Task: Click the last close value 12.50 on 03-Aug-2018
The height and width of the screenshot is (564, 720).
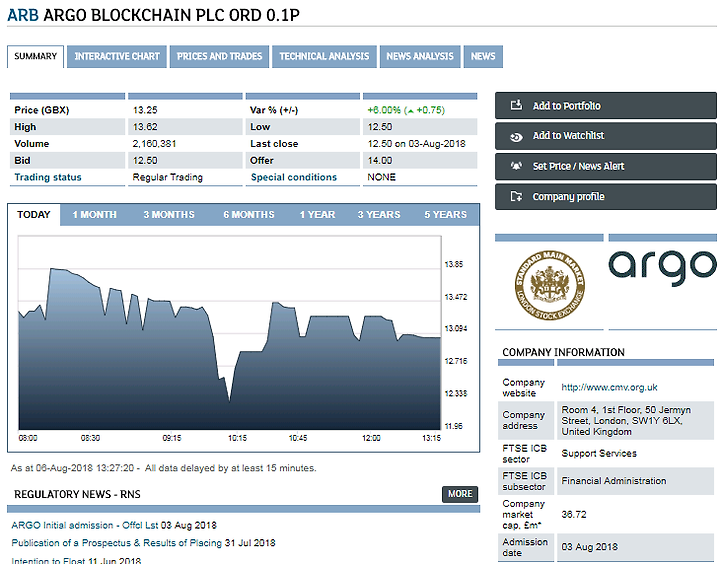Action: coord(416,144)
